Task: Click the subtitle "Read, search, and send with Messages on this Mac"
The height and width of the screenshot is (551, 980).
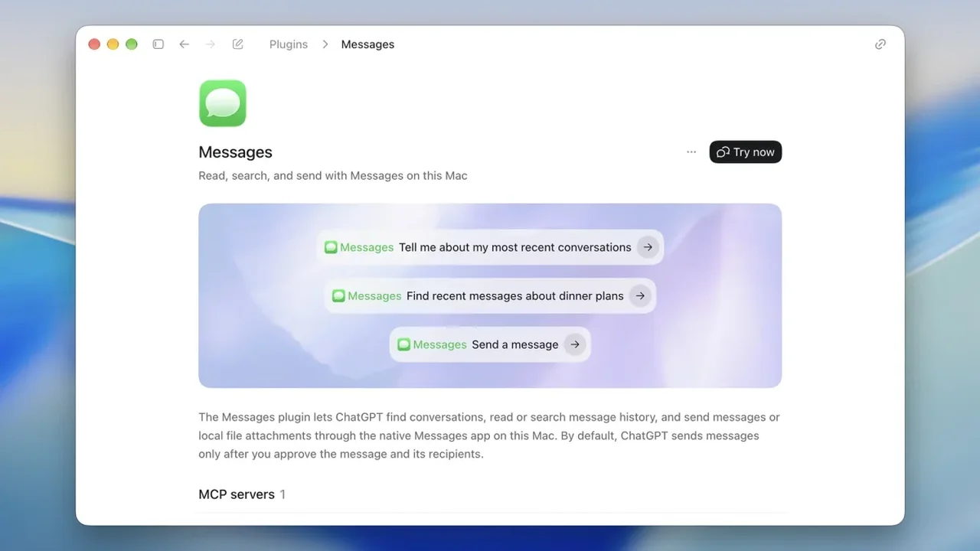Action: pyautogui.click(x=333, y=176)
